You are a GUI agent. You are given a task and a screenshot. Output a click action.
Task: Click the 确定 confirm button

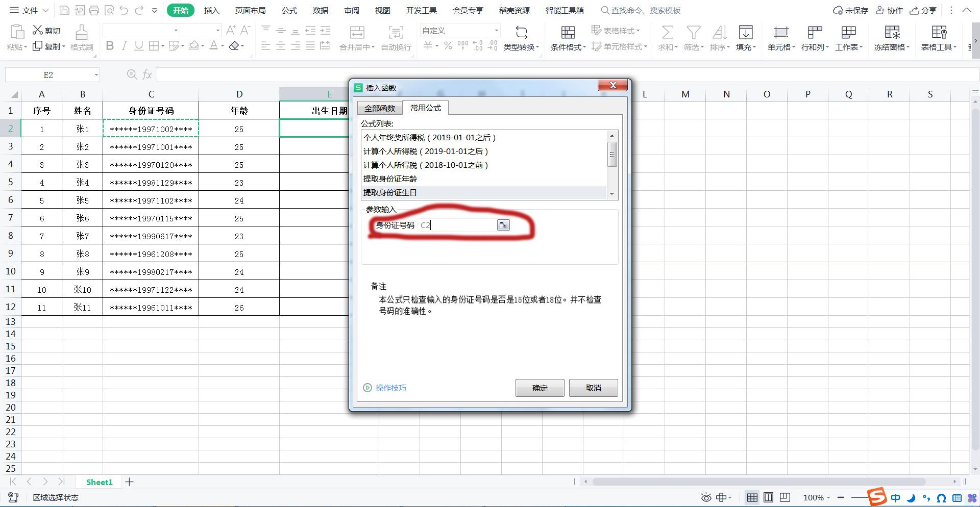click(x=540, y=388)
